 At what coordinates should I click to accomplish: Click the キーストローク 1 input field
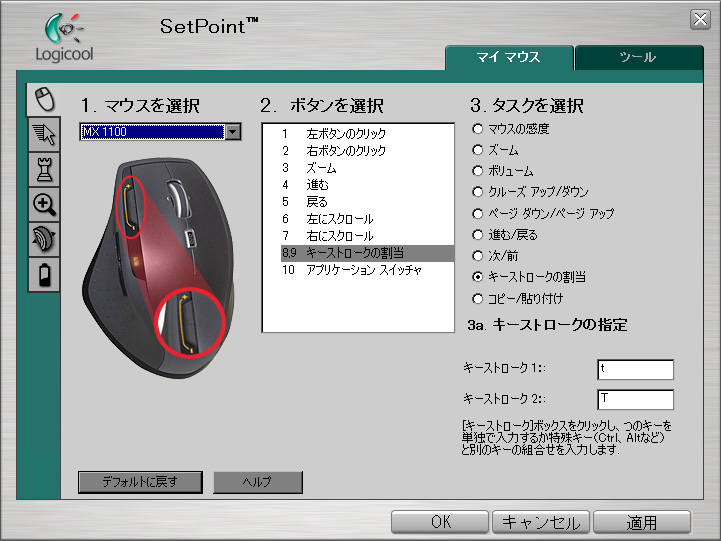click(x=635, y=370)
